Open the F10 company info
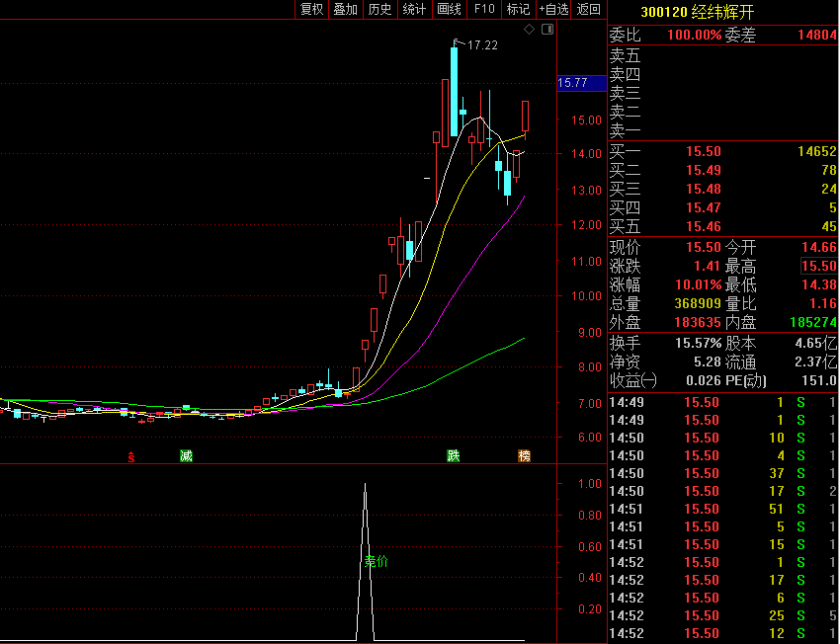Image resolution: width=840 pixels, height=644 pixels. (484, 9)
